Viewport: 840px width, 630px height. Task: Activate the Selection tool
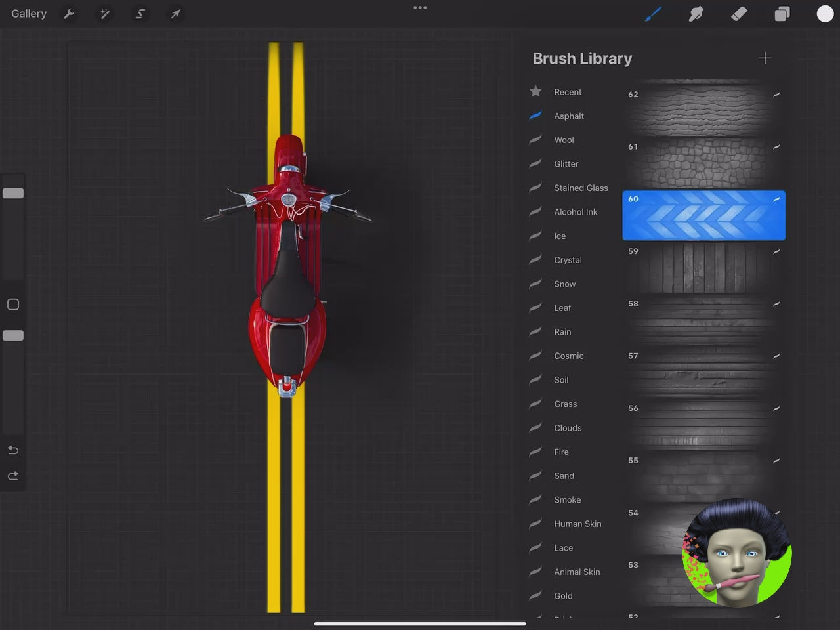pyautogui.click(x=140, y=14)
